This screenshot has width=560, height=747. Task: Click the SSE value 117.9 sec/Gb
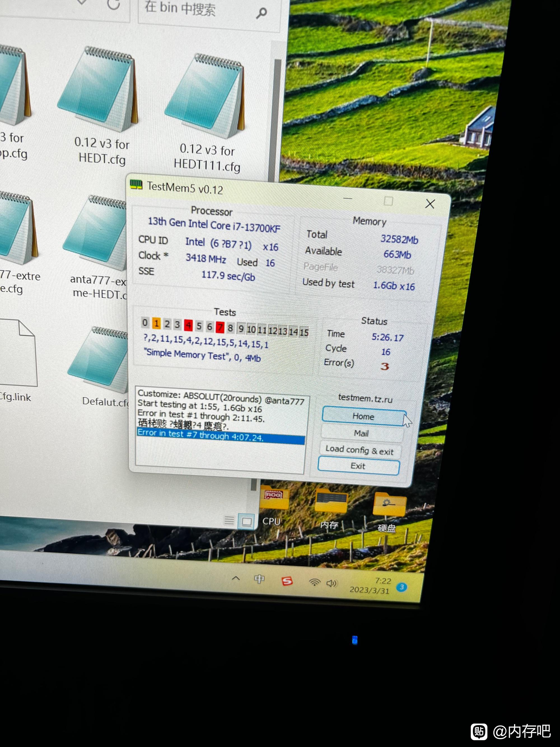pyautogui.click(x=228, y=275)
